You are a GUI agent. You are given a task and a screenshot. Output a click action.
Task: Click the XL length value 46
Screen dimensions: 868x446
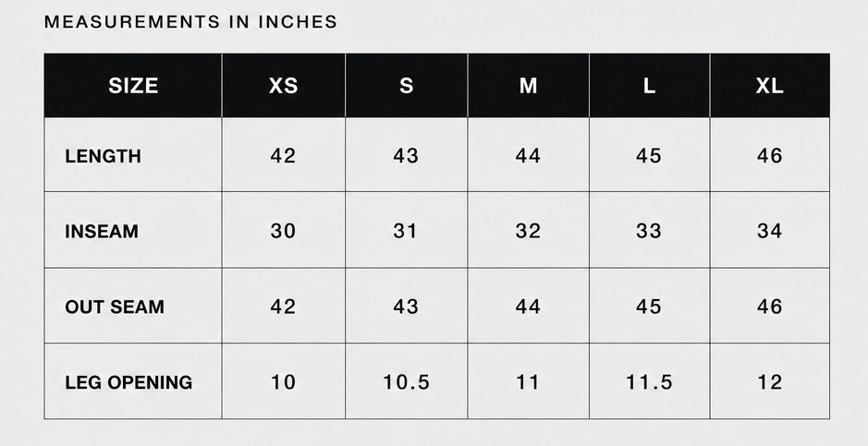tap(769, 156)
